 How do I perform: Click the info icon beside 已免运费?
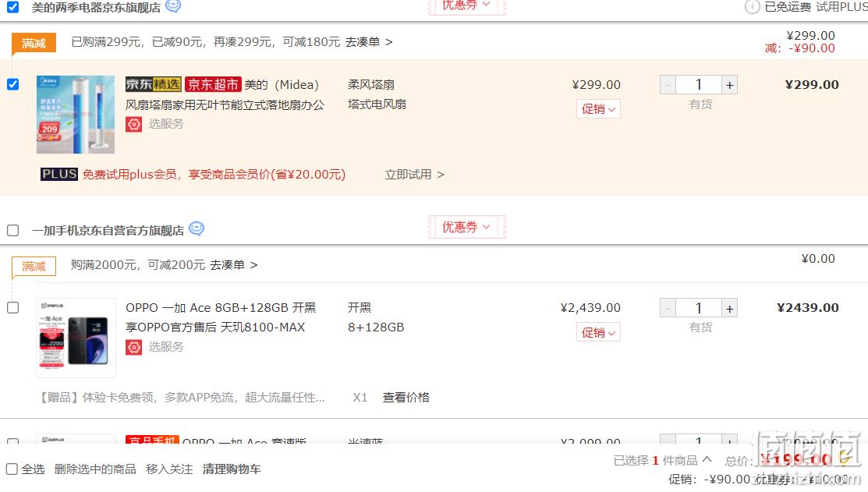(753, 7)
